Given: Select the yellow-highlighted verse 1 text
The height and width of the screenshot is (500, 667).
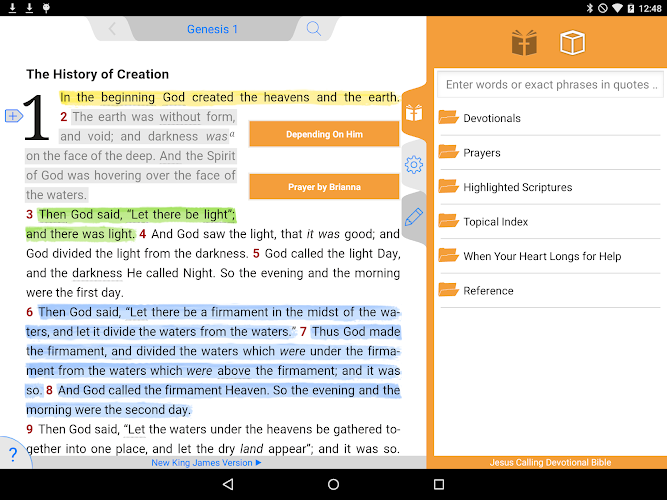Looking at the screenshot, I should click(x=230, y=97).
